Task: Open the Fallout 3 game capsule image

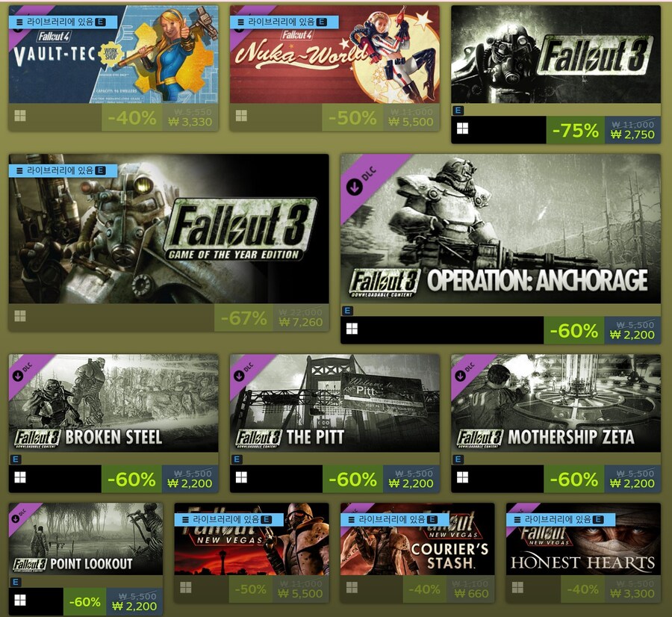Action: (556, 55)
